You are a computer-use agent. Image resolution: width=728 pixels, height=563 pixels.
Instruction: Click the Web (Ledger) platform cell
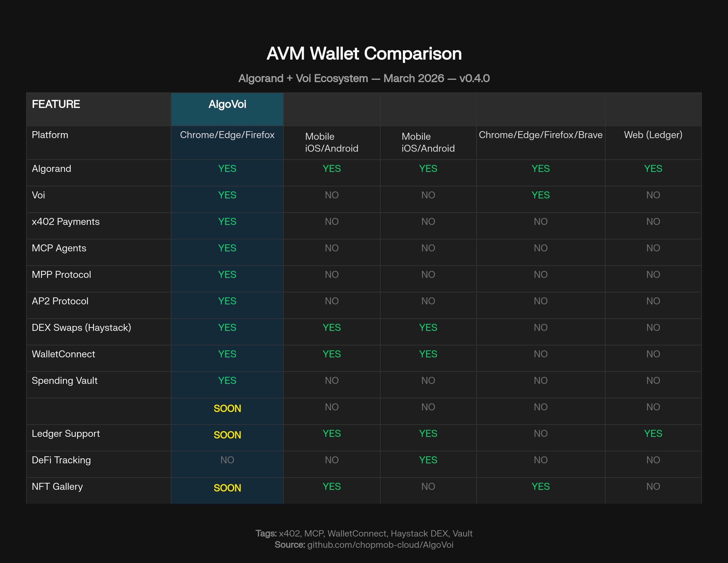coord(653,135)
